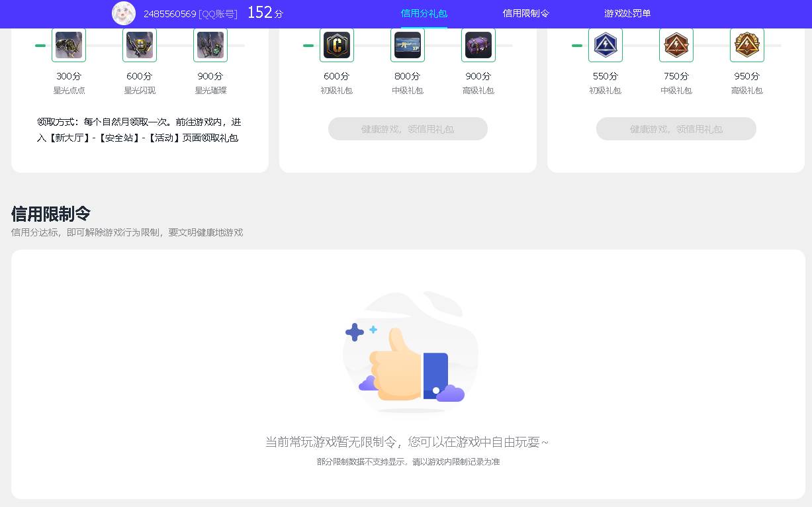812x507 pixels.
Task: Select the 300分 星光点点 gift icon
Action: pos(69,45)
